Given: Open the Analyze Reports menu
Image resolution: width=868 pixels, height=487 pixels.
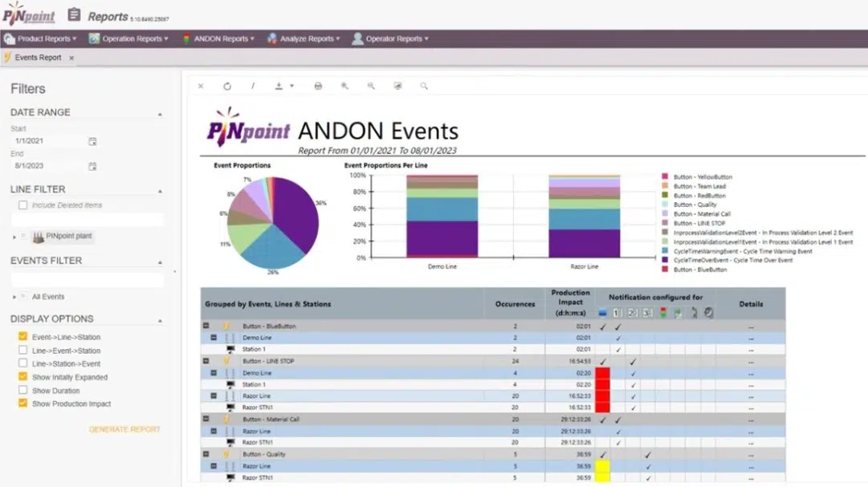Looking at the screenshot, I should point(304,39).
